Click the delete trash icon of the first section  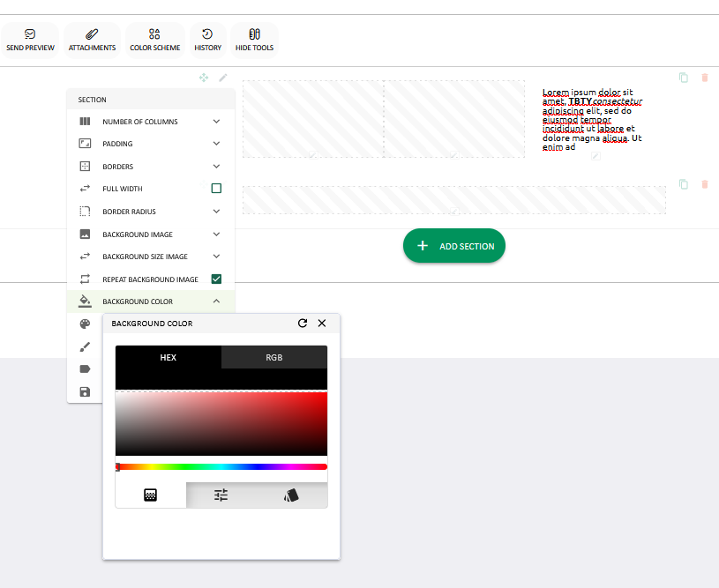tap(705, 78)
